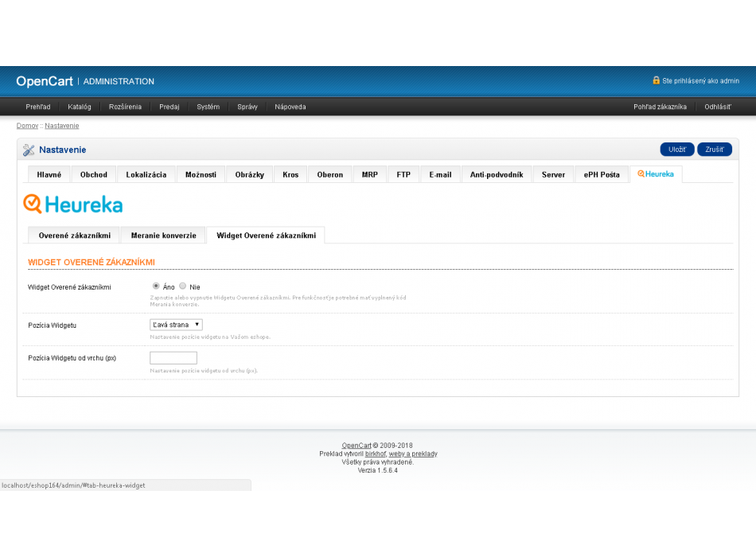
Task: Open the Katalóg menu
Action: point(80,107)
